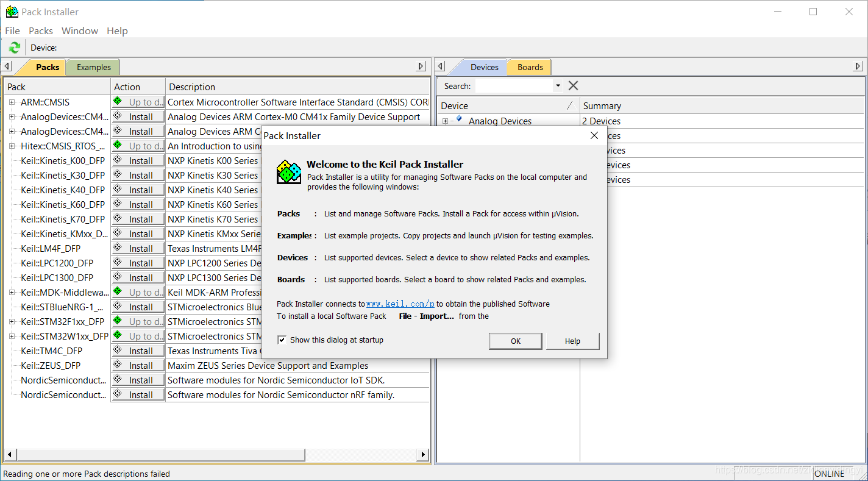Clear search with the X icon
This screenshot has height=481, width=868.
(x=573, y=86)
